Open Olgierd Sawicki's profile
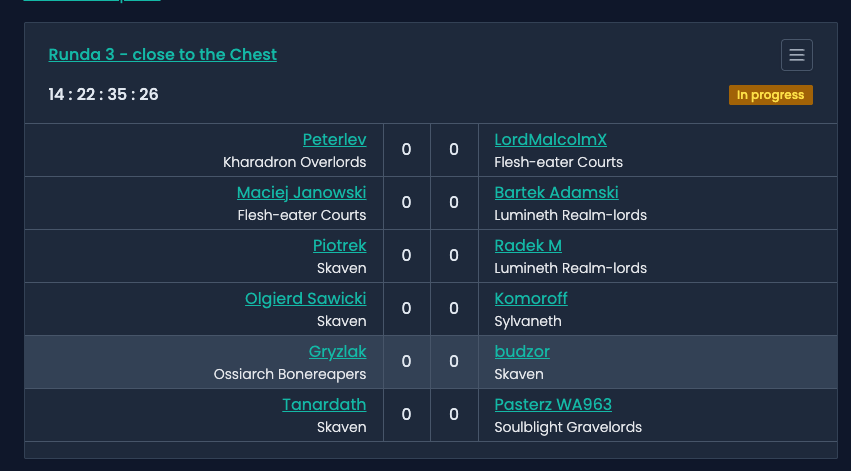This screenshot has height=471, width=851. [x=305, y=298]
